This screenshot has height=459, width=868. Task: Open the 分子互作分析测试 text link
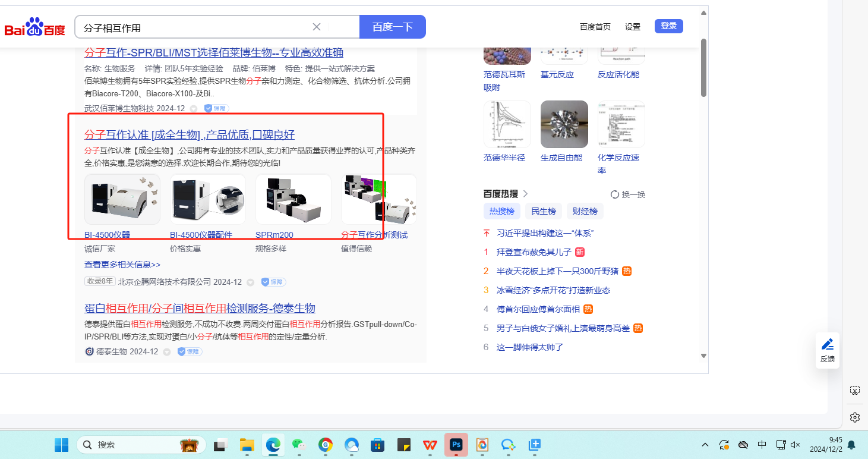(374, 235)
